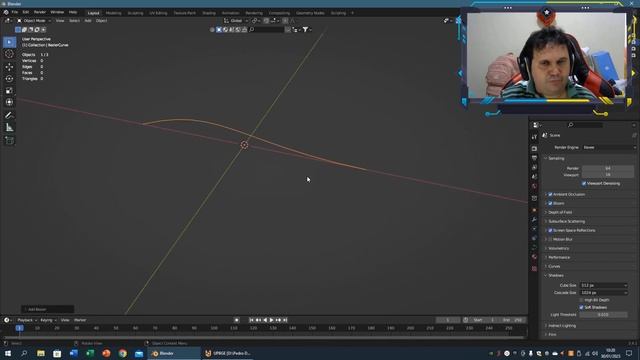Open the Texture checker properties tab
Image resolution: width=640 pixels, height=360 pixels.
(x=534, y=269)
